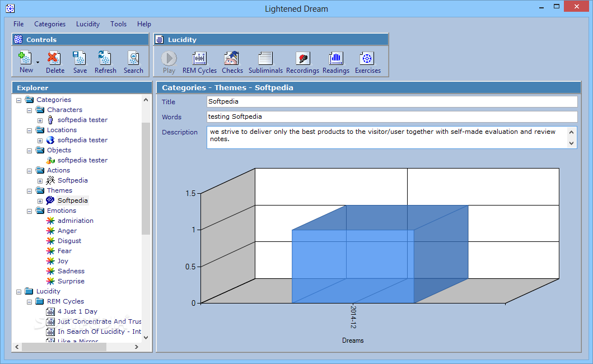593x364 pixels.
Task: Expand Softpedia under Themes
Action: pyautogui.click(x=40, y=201)
